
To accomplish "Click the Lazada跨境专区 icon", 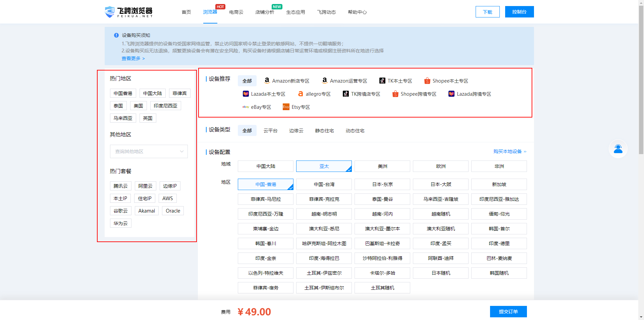I will [x=451, y=94].
